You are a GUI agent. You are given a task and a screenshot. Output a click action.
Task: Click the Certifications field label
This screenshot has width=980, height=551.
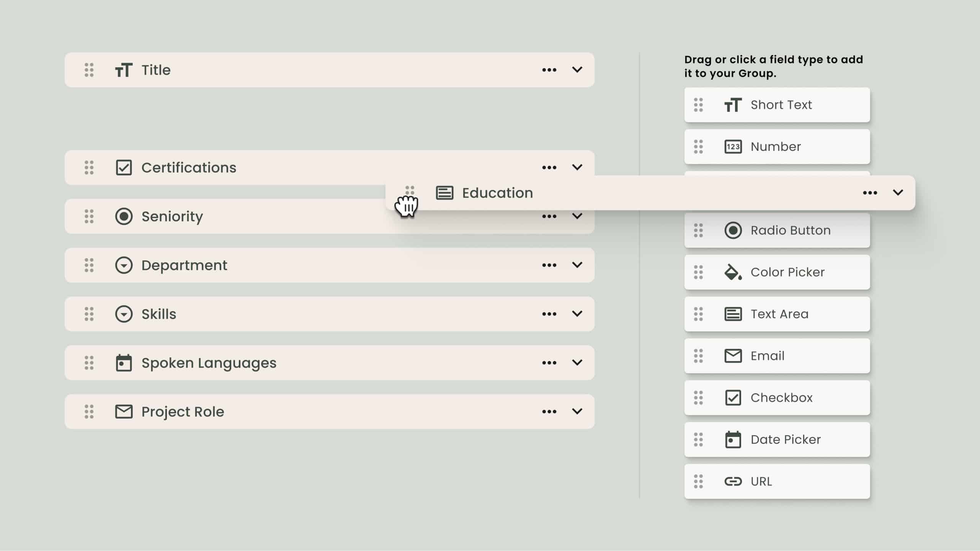[189, 167]
